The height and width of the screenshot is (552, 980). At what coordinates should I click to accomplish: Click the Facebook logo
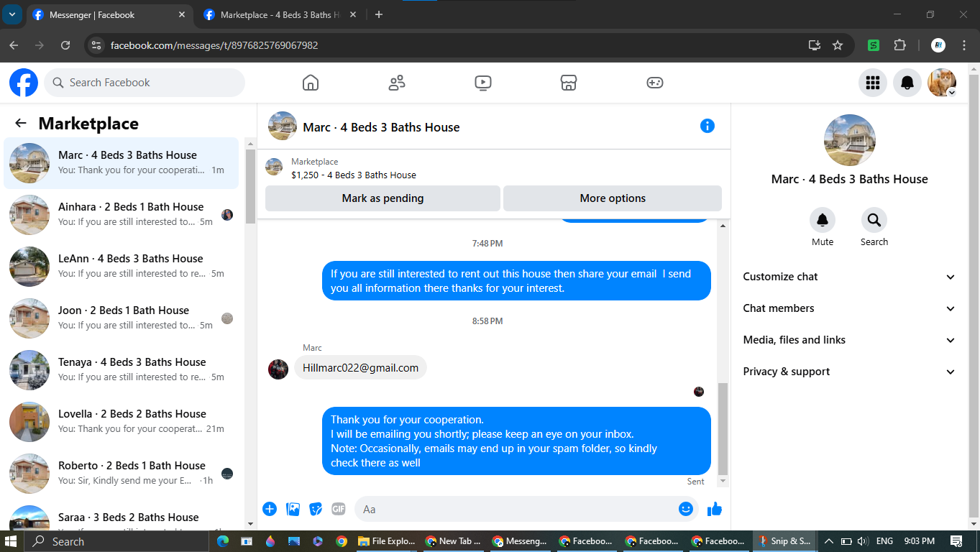(x=24, y=83)
